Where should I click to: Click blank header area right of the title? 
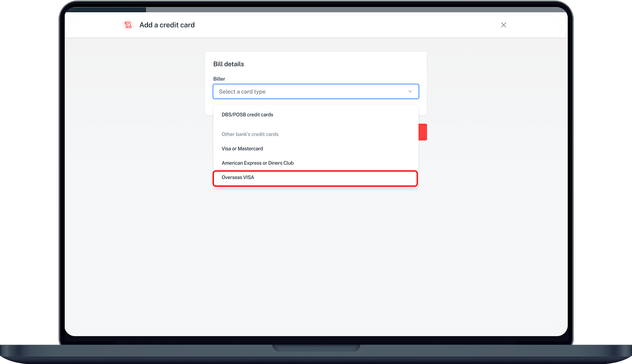(x=340, y=25)
